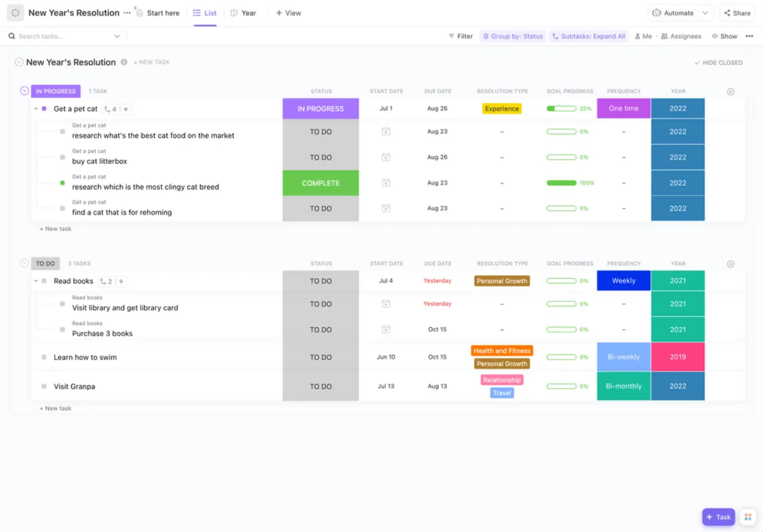This screenshot has width=763, height=532.
Task: Click the Weekly frequency cell
Action: pyautogui.click(x=624, y=280)
